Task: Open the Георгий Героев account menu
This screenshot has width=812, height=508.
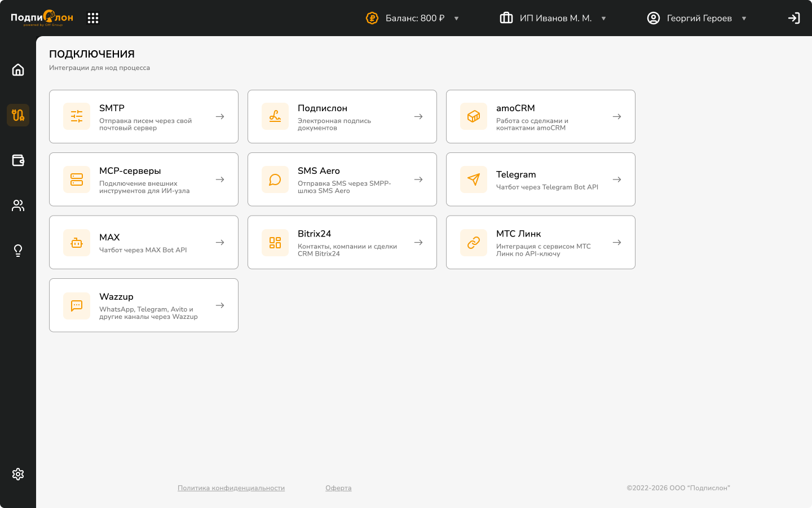Action: pyautogui.click(x=699, y=18)
